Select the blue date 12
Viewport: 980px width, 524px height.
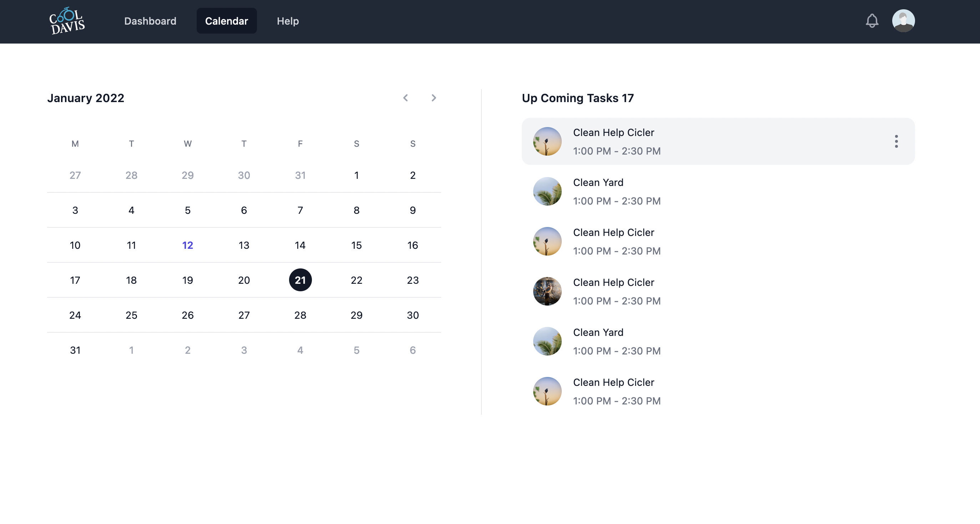188,245
